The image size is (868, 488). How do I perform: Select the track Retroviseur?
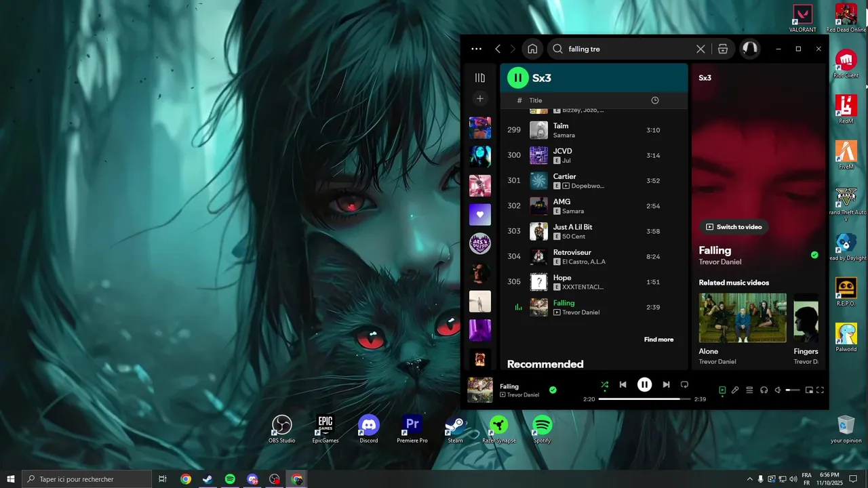[593, 257]
